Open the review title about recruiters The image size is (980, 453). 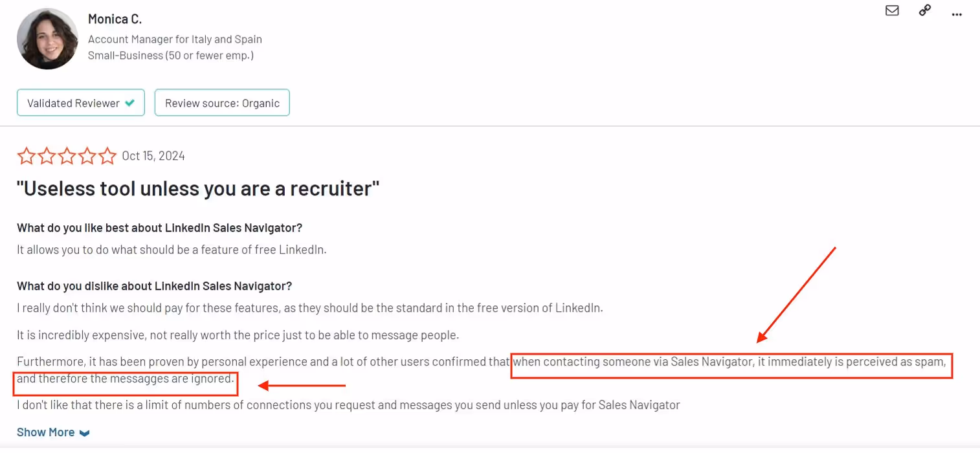coord(197,188)
